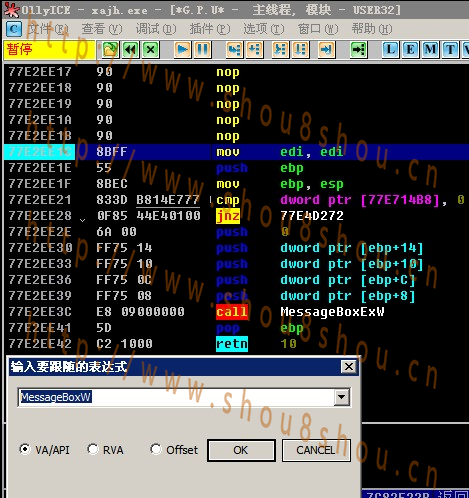Viewport: 469px width, 498px height.
Task: Select push dword ptr [ebp+8] line
Action: tap(236, 296)
